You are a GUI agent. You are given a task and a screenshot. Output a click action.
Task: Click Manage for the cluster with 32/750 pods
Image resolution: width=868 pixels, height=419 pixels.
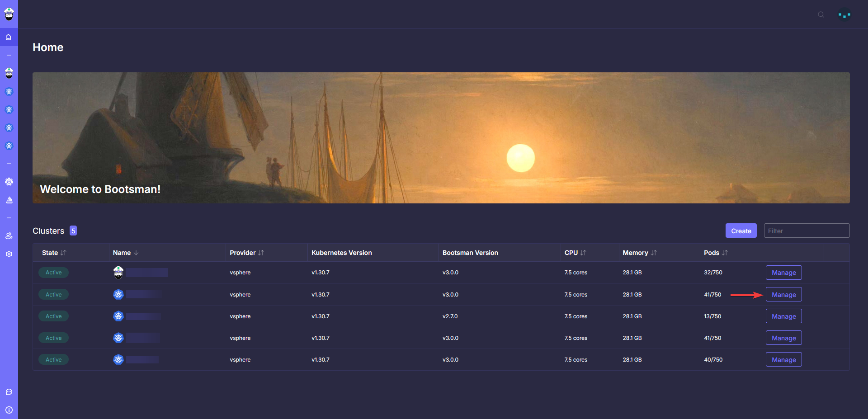coord(783,273)
